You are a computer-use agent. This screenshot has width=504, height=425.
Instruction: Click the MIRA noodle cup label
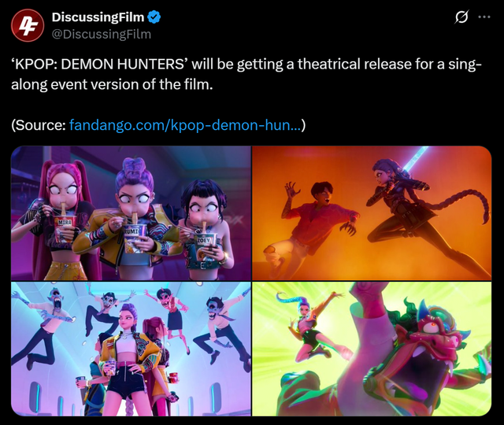pos(65,222)
